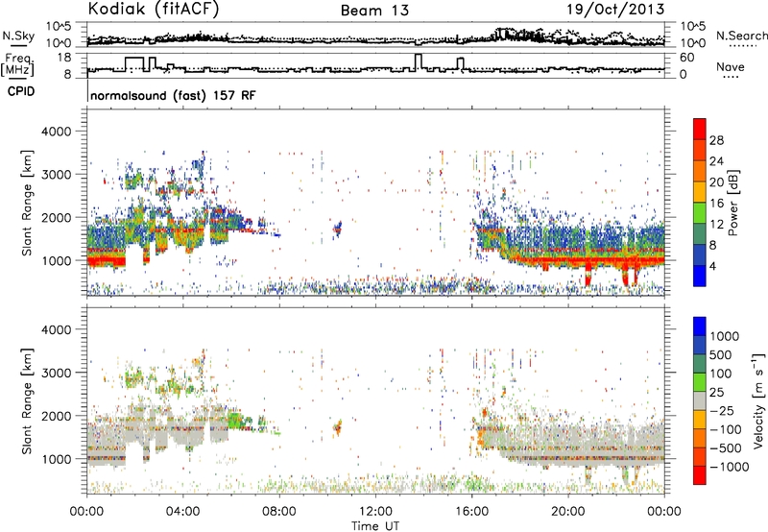Click the 'Power [dB]' colorbar label
Screen dimensions: 768x532
tap(733, 203)
